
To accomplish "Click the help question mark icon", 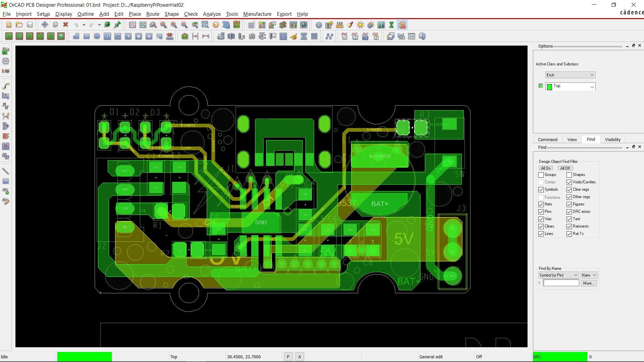I will click(422, 36).
